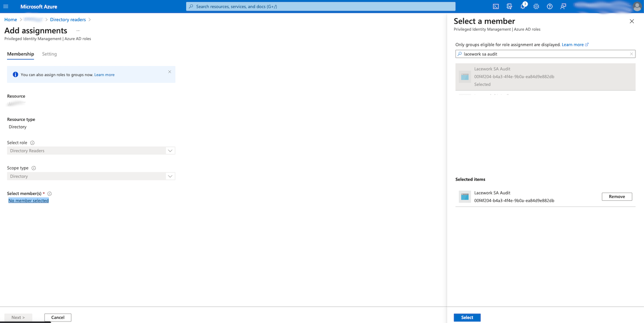
Task: Open the notifications bell
Action: click(523, 6)
